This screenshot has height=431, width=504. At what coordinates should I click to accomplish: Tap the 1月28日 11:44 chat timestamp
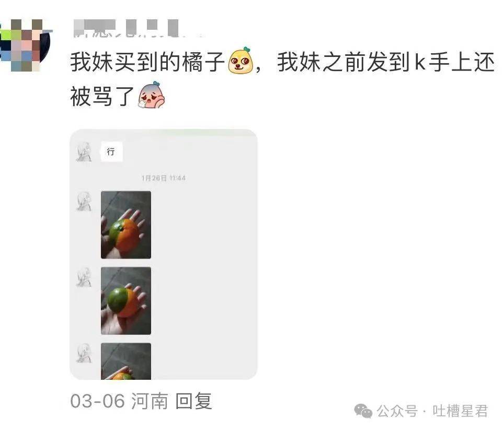[164, 178]
